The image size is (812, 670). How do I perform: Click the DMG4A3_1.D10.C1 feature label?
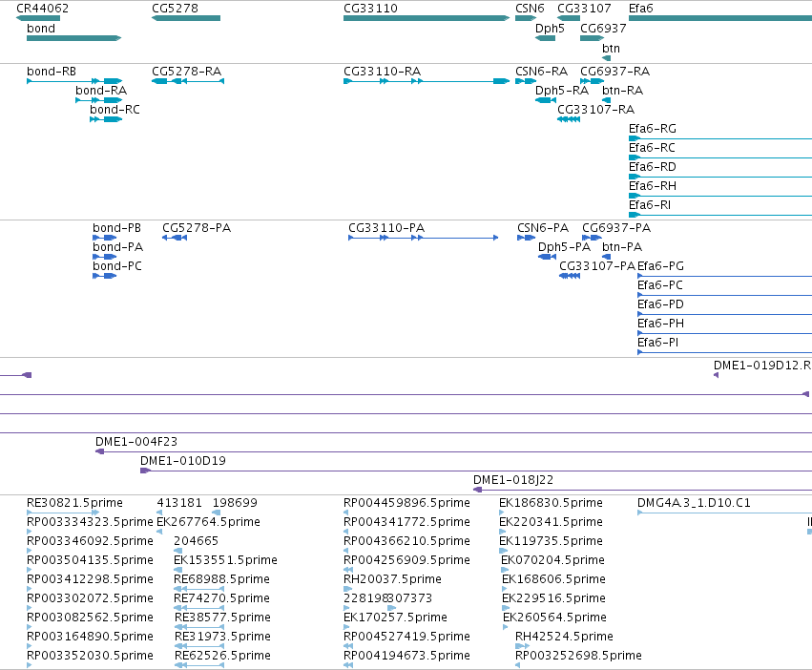coord(694,503)
